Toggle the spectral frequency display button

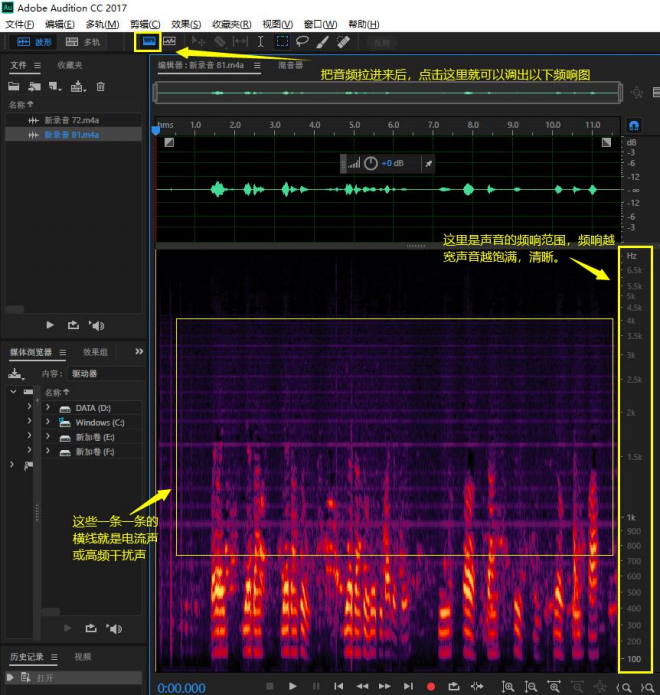tap(148, 42)
